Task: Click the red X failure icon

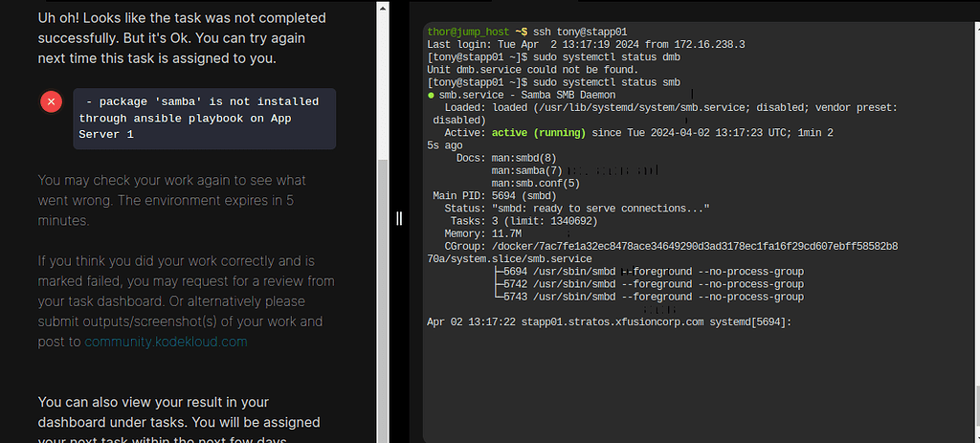Action: [53, 101]
